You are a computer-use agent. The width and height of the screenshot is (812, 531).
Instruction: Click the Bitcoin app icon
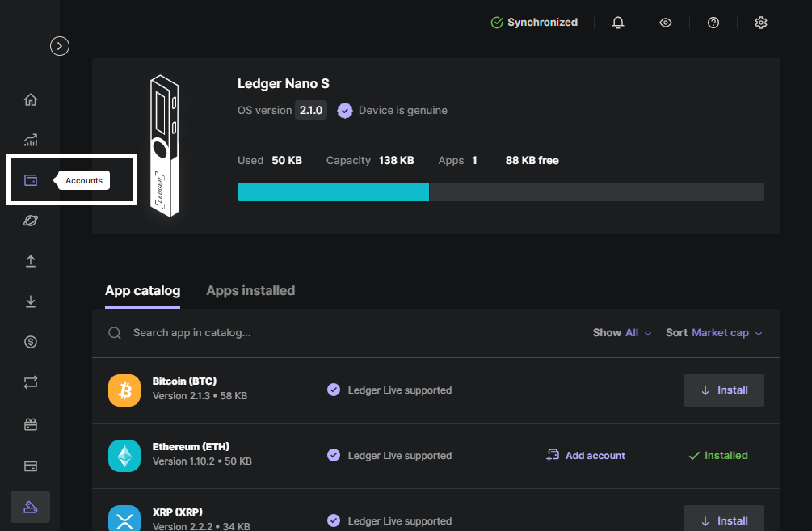point(124,390)
